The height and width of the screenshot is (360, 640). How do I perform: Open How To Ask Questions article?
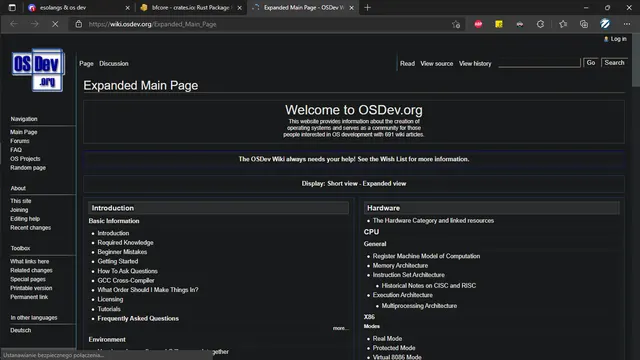click(x=127, y=271)
